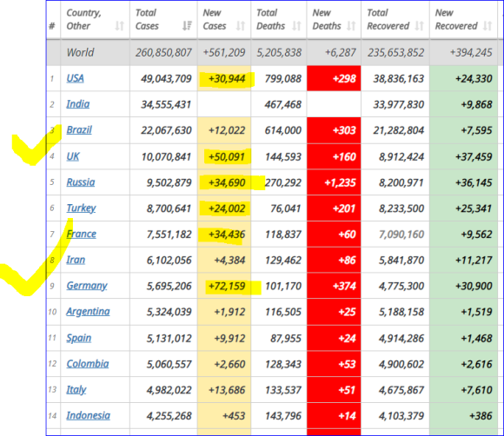
Task: Open the Italy country link
Action: click(x=76, y=390)
